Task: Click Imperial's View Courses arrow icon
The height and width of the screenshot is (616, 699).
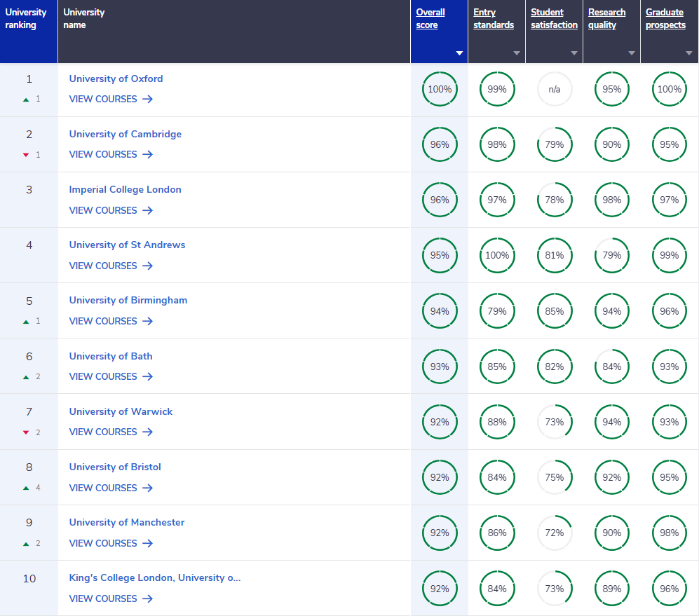Action: (x=147, y=210)
